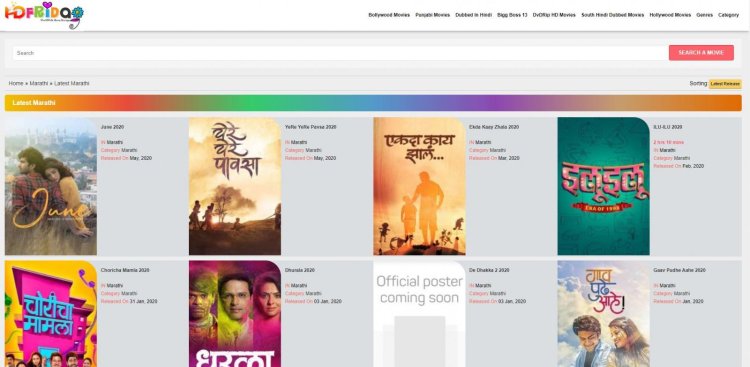Open Bollywood Movies menu
750x367 pixels.
point(389,15)
